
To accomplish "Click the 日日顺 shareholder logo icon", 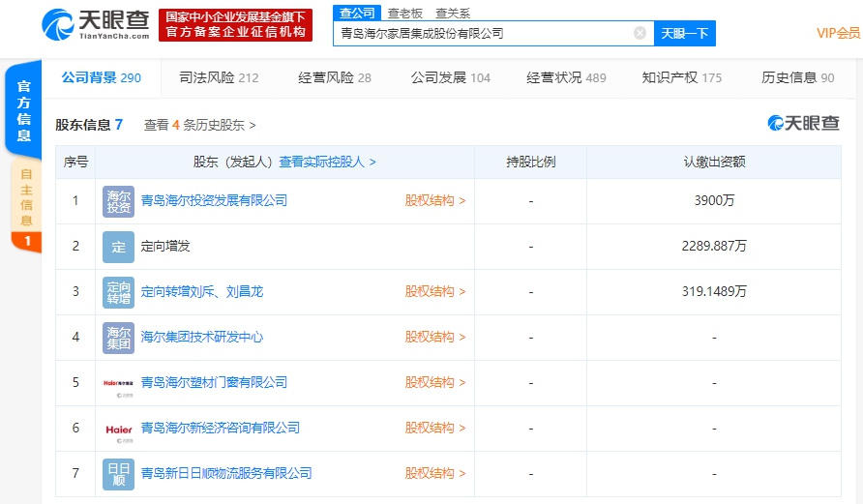I will pos(118,474).
